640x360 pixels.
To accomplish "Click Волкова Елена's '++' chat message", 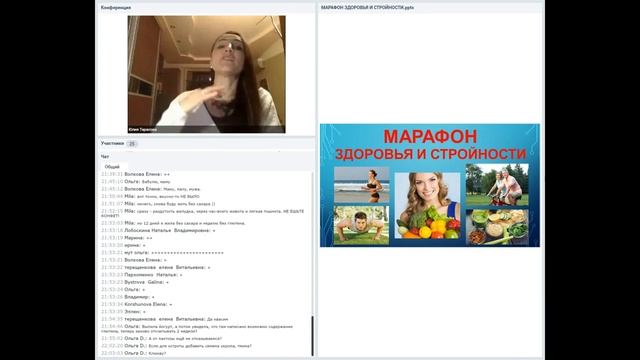I will coord(136,174).
